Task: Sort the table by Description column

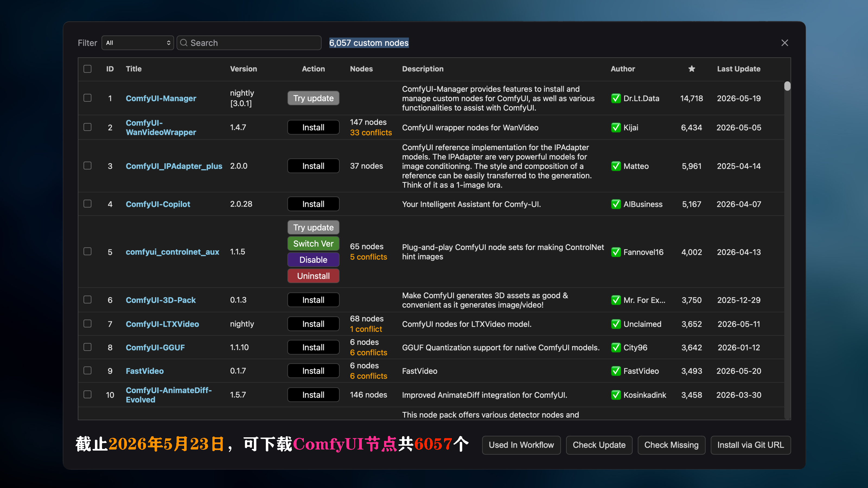Action: click(x=423, y=69)
